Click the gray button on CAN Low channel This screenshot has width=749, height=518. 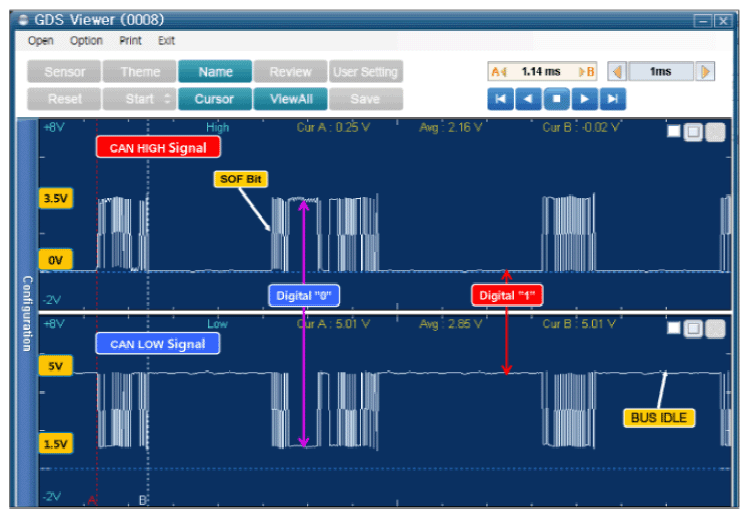(x=715, y=329)
